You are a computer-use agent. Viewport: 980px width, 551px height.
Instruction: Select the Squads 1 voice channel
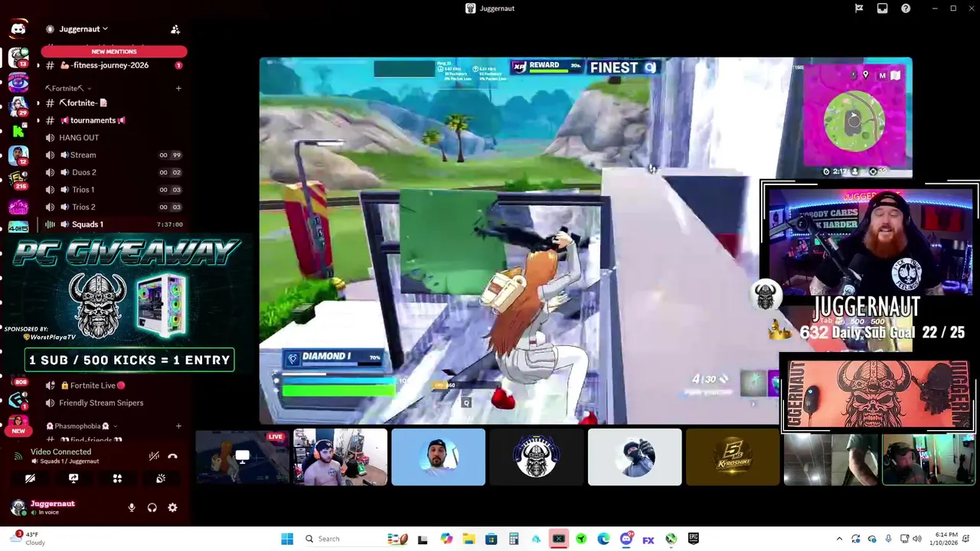coord(113,224)
